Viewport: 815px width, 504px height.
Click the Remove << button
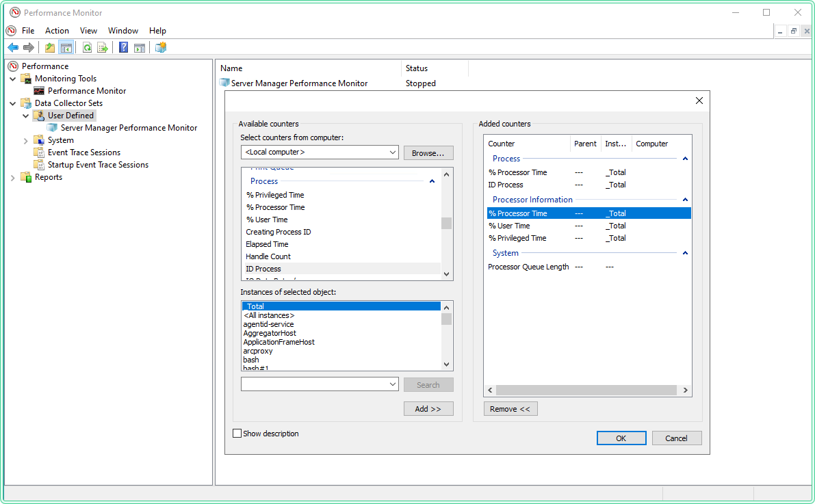[x=510, y=409]
